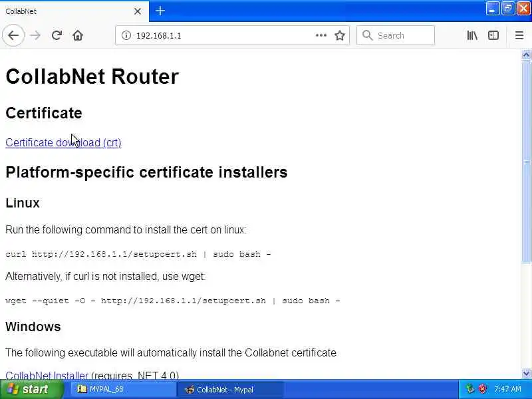
Task: Close the CollabNet tab
Action: [138, 11]
